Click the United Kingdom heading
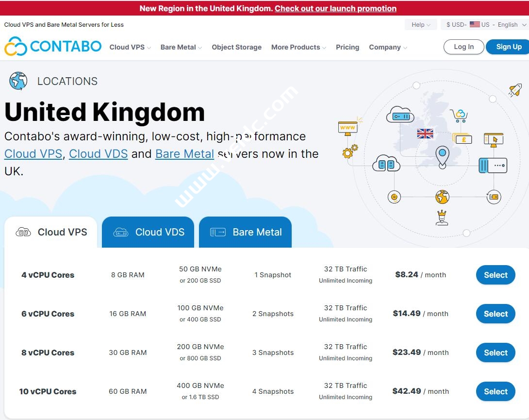The height and width of the screenshot is (420, 529). pos(104,112)
